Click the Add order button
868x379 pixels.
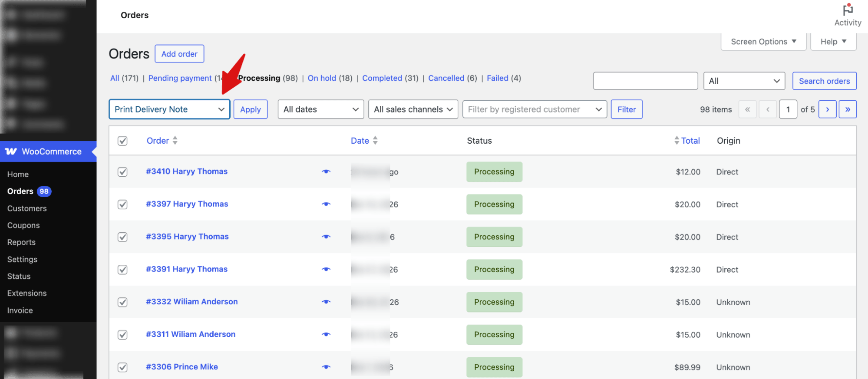[179, 54]
